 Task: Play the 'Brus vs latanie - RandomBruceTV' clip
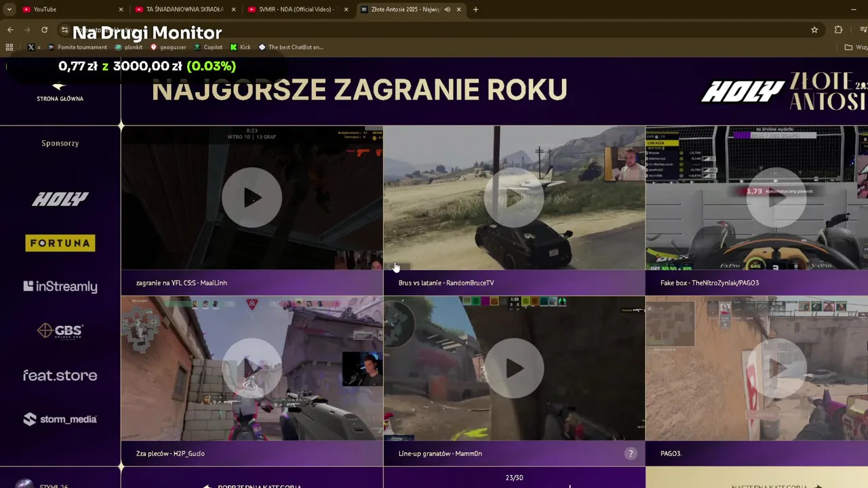[x=514, y=197]
